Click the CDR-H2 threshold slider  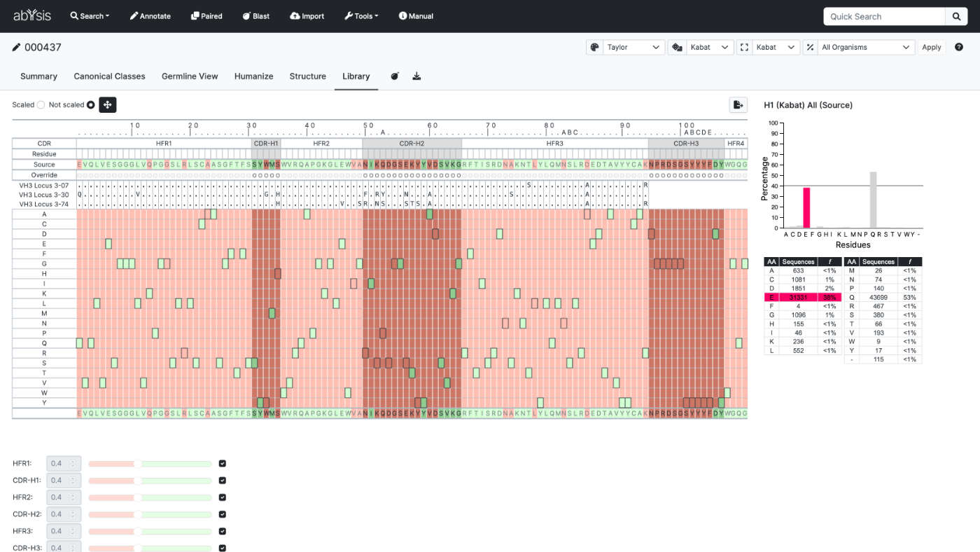[150, 514]
